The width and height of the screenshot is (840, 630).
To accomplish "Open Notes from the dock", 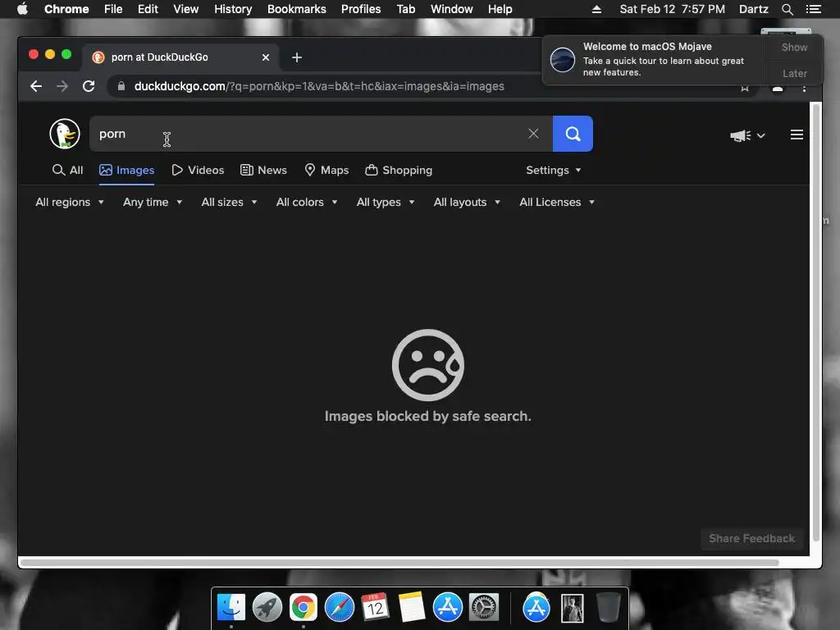I will [x=412, y=608].
